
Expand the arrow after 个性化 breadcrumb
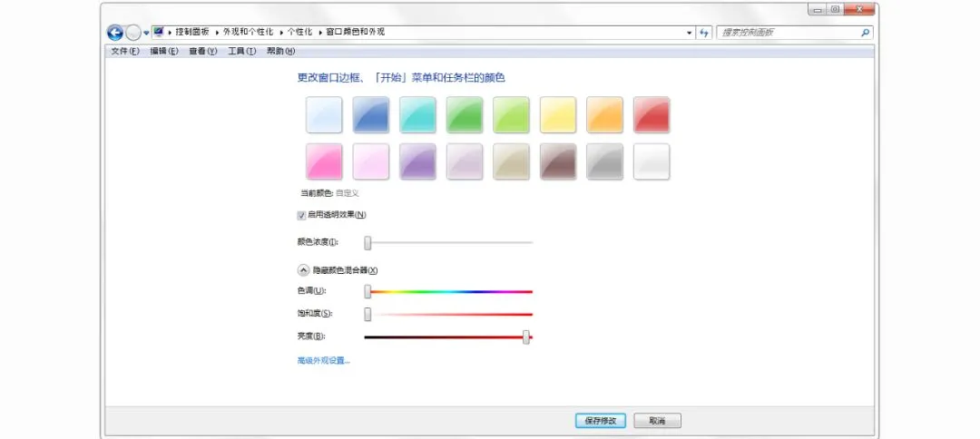[x=319, y=32]
